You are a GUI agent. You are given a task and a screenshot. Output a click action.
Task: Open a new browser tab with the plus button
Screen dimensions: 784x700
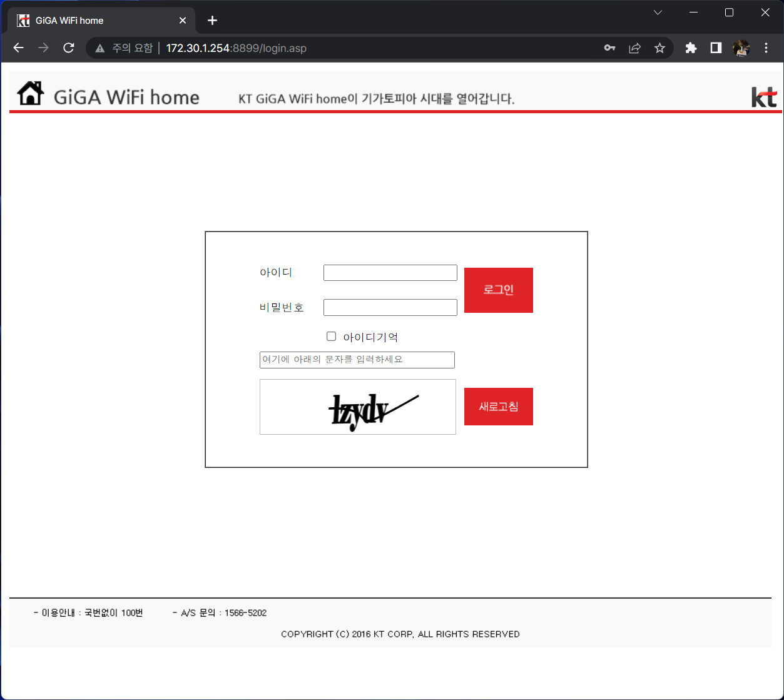click(x=211, y=20)
